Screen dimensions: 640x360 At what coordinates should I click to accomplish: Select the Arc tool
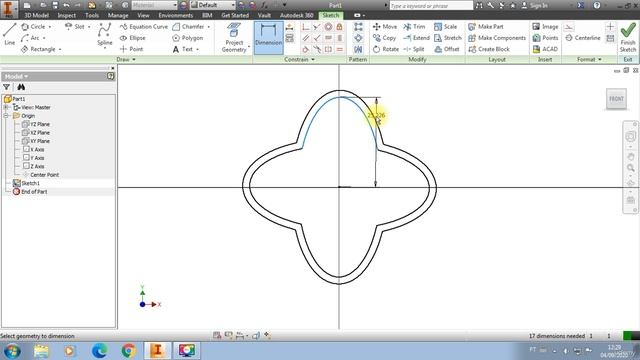tap(31, 38)
